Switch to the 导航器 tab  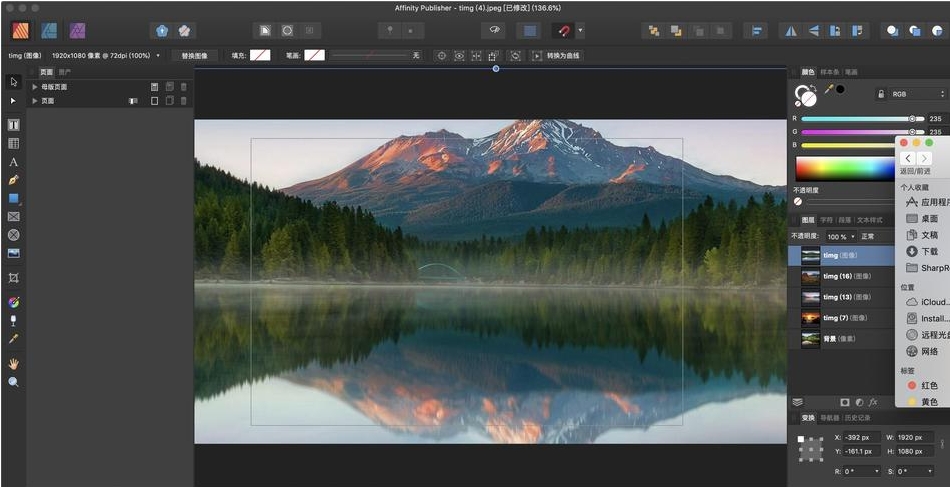(829, 418)
